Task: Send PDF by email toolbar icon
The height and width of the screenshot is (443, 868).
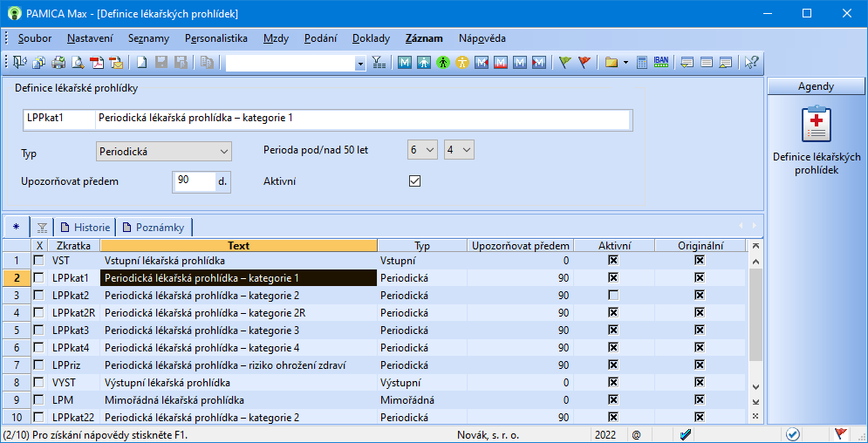Action: (116, 63)
